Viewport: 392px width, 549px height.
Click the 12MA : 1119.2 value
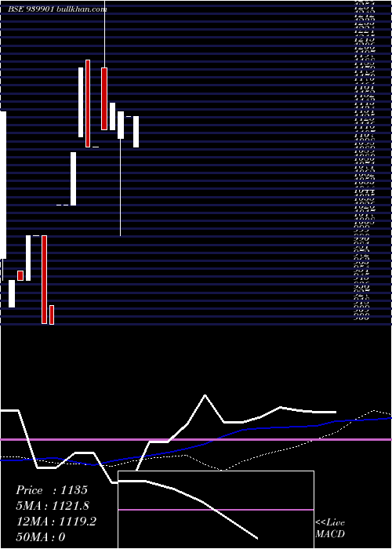pyautogui.click(x=56, y=522)
